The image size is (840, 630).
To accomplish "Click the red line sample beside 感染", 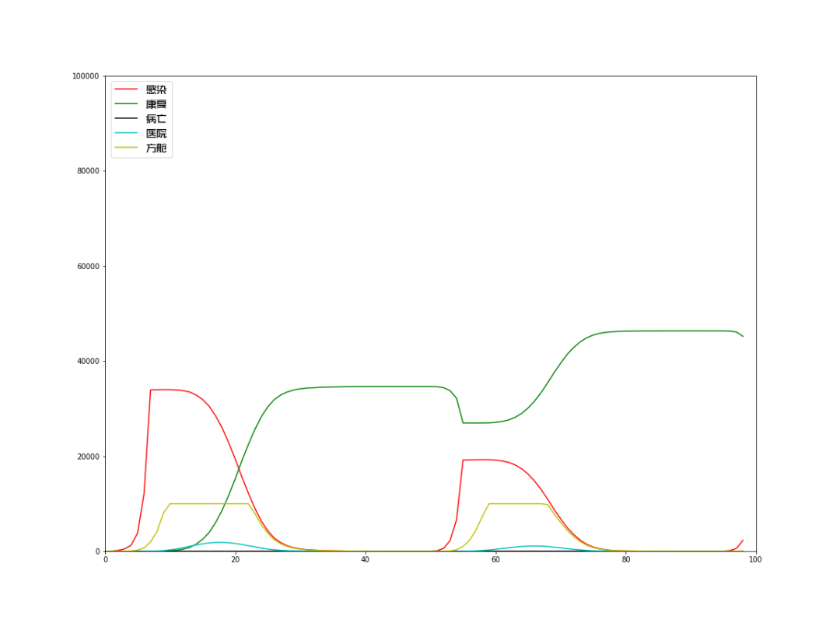I will pyautogui.click(x=127, y=89).
